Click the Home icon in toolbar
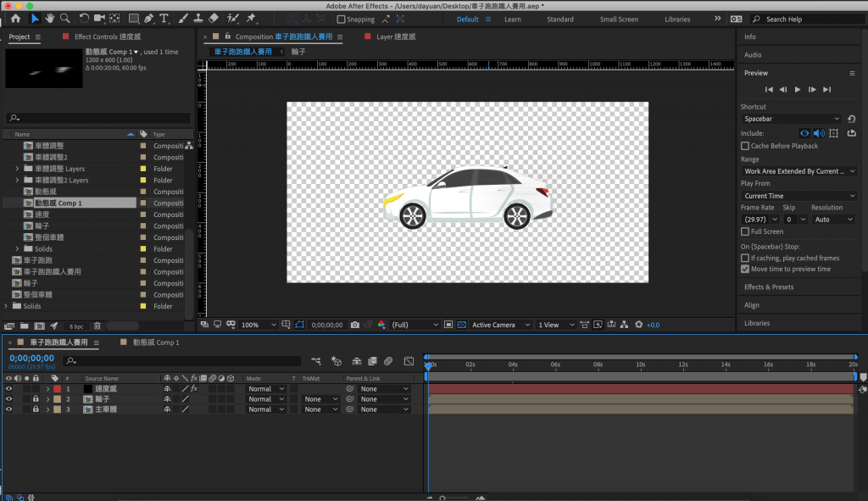The width and height of the screenshot is (868, 501). click(x=15, y=19)
